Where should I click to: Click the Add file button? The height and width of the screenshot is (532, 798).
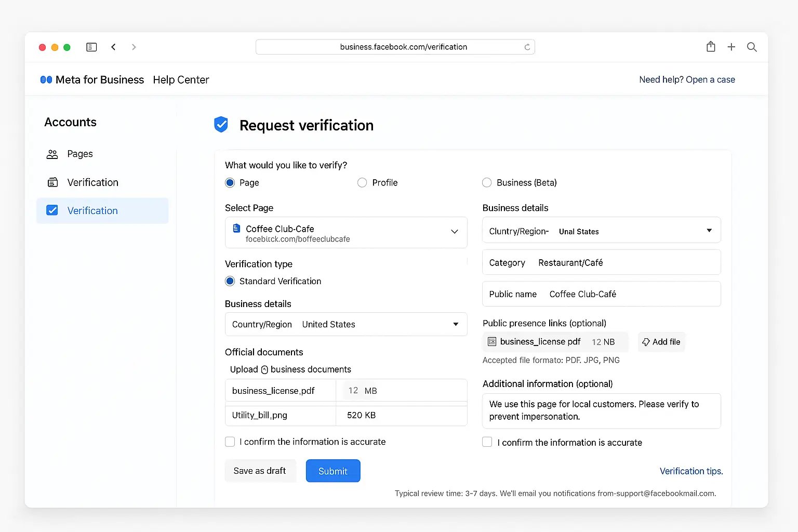click(x=661, y=342)
